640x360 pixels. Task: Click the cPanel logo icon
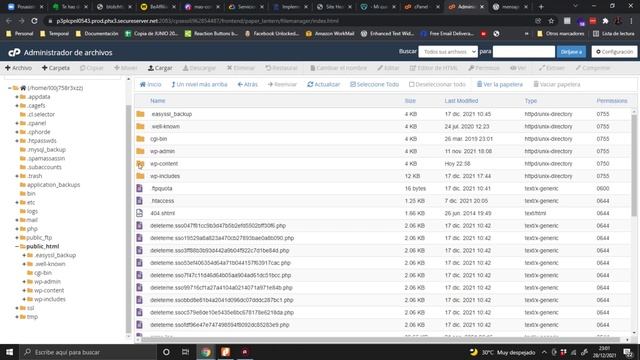tap(14, 52)
